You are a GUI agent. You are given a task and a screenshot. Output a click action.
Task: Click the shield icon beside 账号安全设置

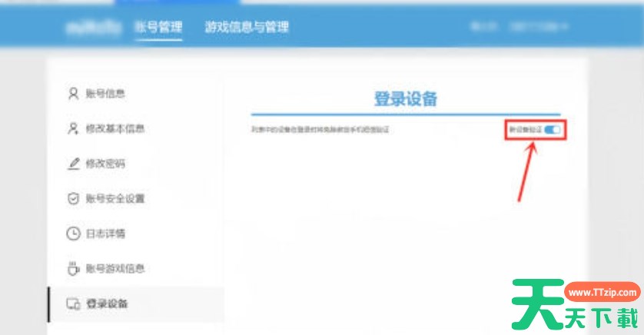tap(73, 199)
